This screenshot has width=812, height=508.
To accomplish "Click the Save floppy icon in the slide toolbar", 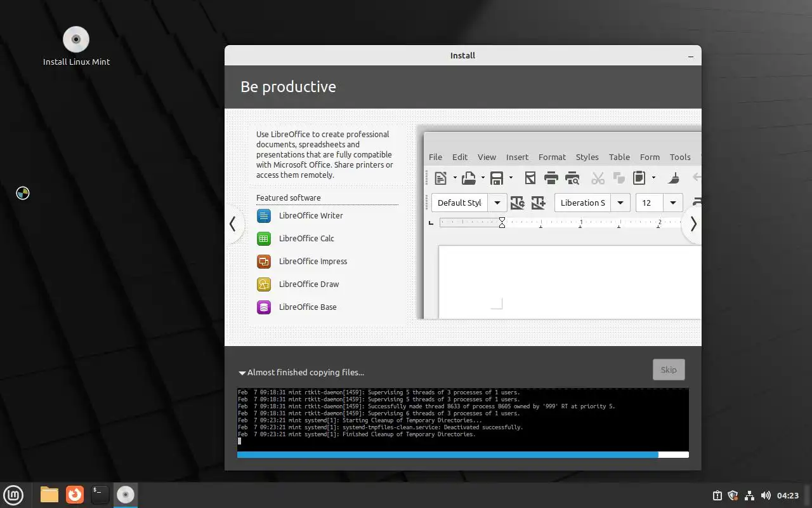I will point(497,178).
